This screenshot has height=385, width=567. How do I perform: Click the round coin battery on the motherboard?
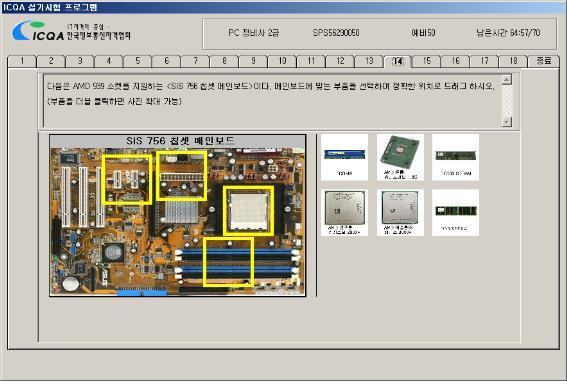point(72,284)
